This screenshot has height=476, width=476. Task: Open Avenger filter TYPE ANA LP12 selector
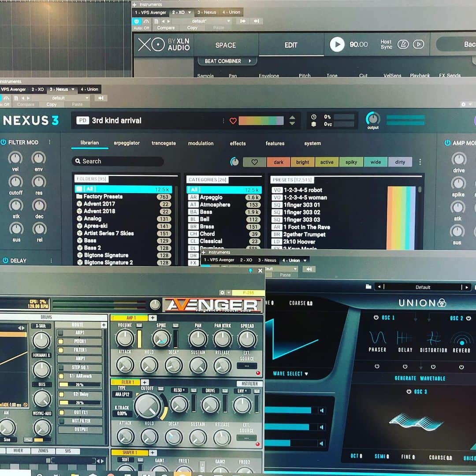(122, 394)
